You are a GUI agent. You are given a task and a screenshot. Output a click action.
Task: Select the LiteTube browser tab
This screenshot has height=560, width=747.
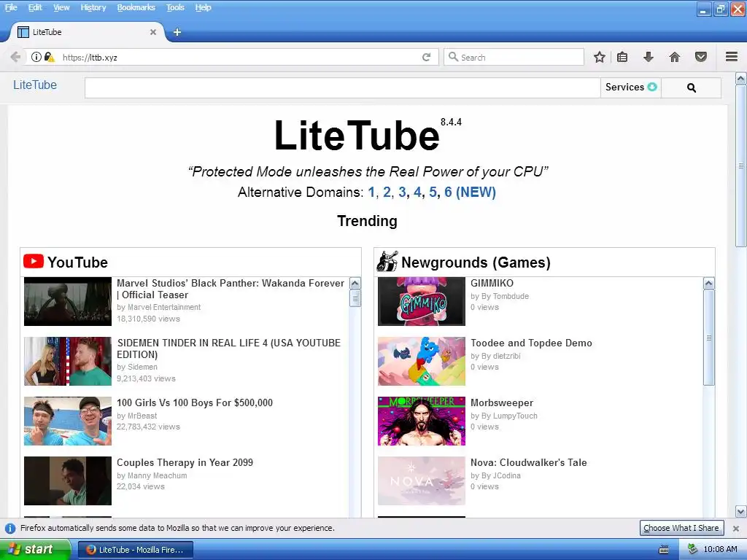point(86,32)
